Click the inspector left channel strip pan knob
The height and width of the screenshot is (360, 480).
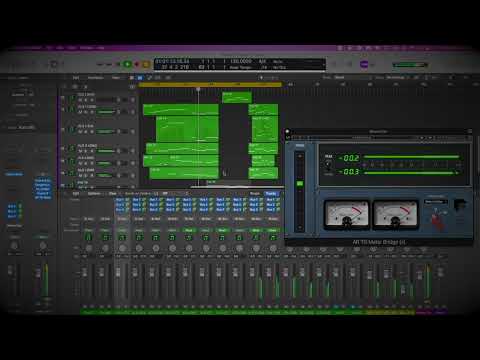click(x=14, y=246)
